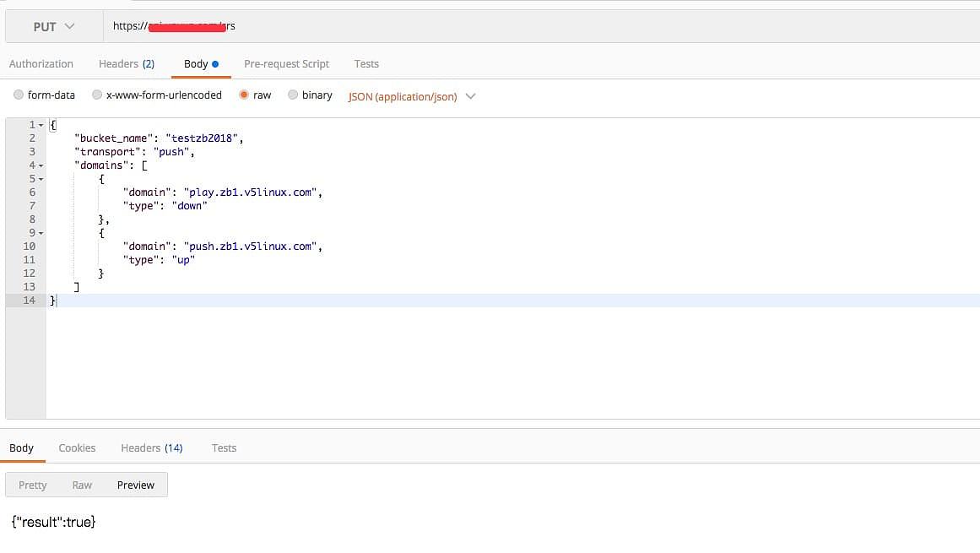Switch response view to Raw
Viewport: 980px width, 553px height.
pos(82,485)
